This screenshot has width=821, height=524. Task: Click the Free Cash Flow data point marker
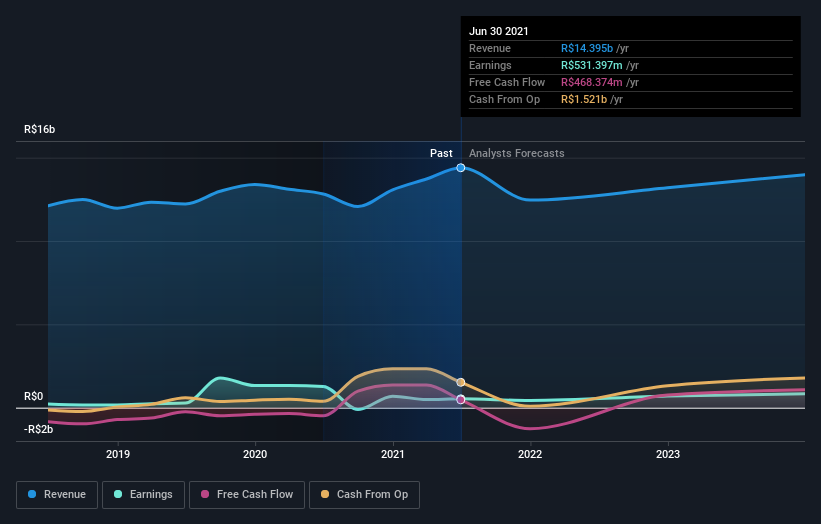[x=461, y=399]
